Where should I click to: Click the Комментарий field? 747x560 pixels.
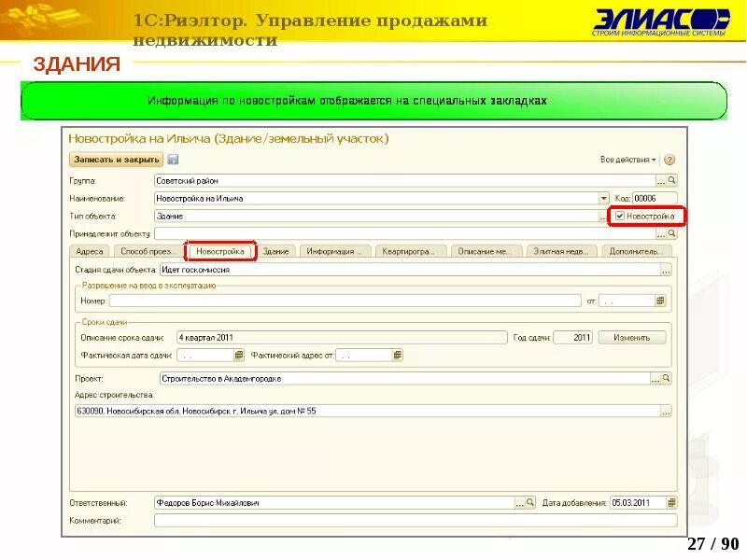click(x=416, y=521)
